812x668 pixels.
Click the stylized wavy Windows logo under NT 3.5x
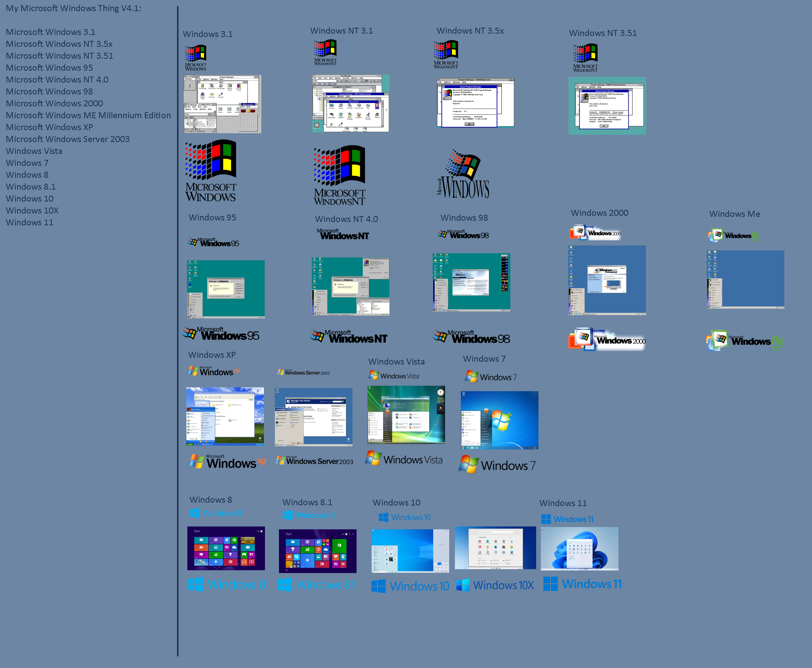[x=463, y=174]
